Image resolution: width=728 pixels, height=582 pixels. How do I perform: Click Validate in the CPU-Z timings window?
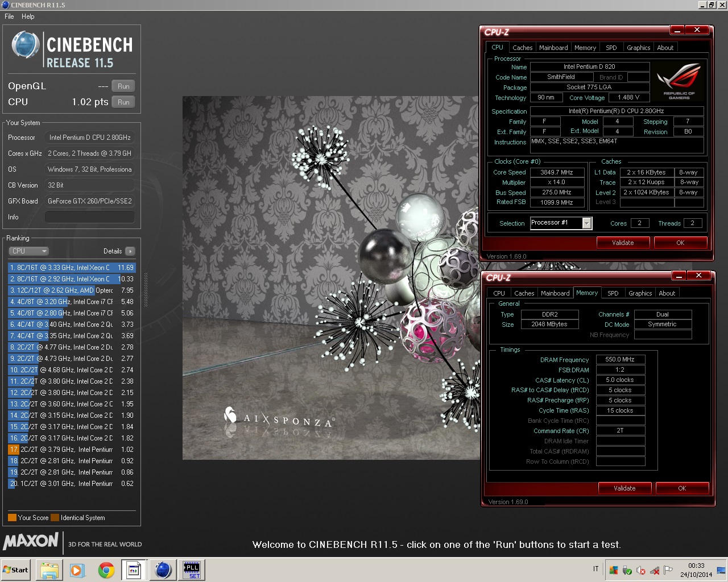click(x=624, y=488)
